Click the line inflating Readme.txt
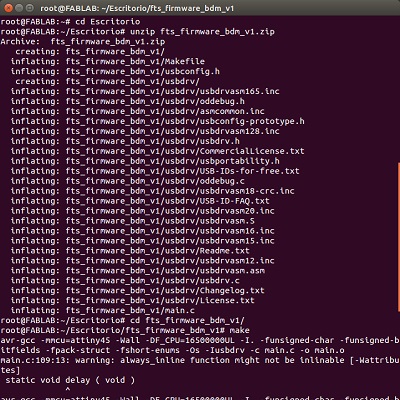 [130, 252]
